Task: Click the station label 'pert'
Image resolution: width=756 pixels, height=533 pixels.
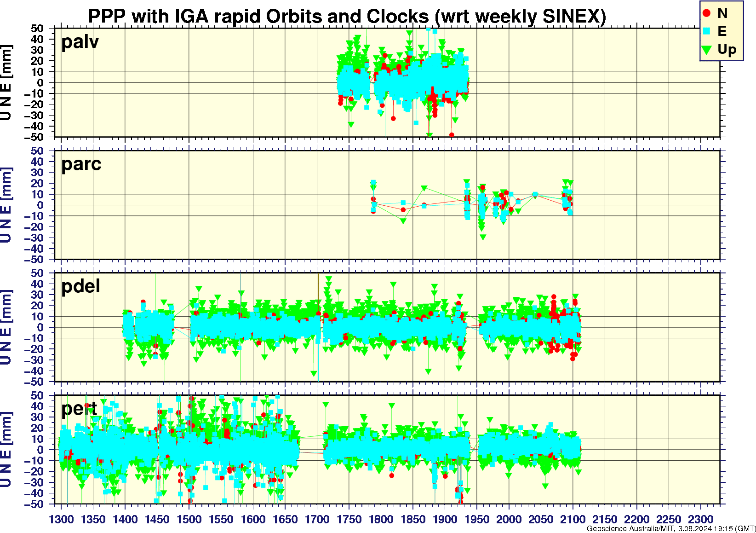Action: tap(79, 409)
